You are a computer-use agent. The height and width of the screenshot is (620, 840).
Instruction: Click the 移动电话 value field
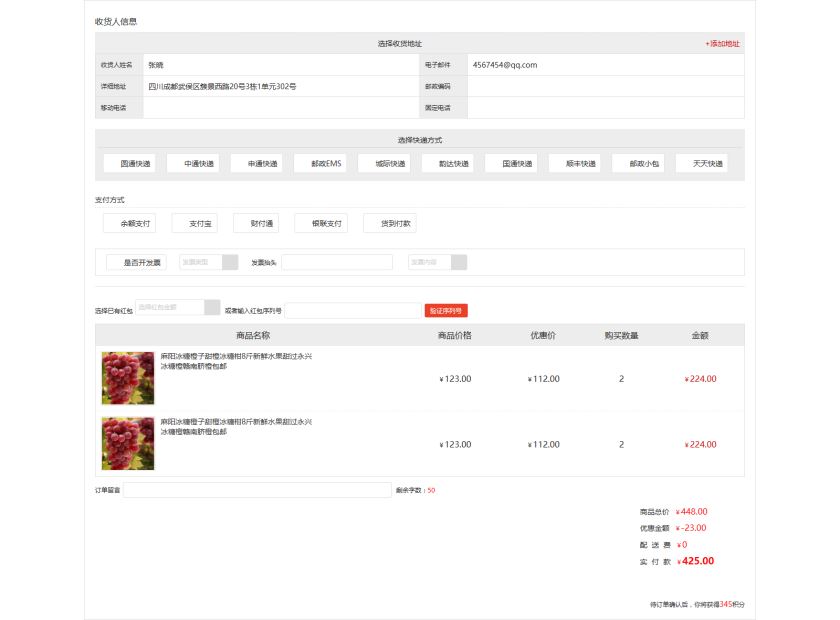[x=281, y=108]
